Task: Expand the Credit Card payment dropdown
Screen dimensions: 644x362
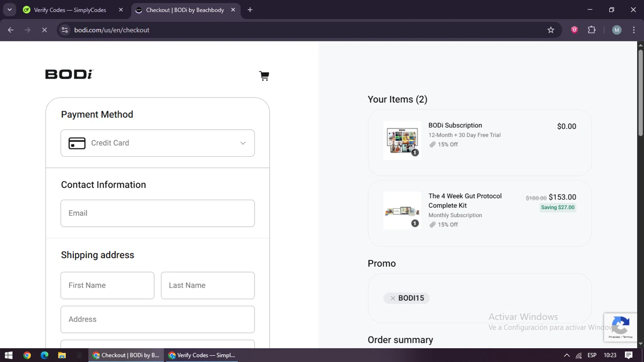Action: click(x=158, y=143)
